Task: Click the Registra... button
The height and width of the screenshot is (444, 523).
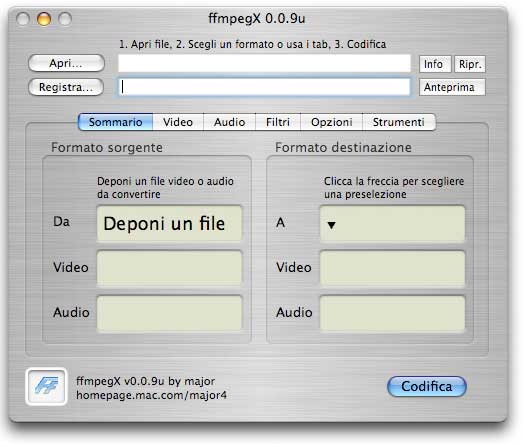Action: (66, 87)
